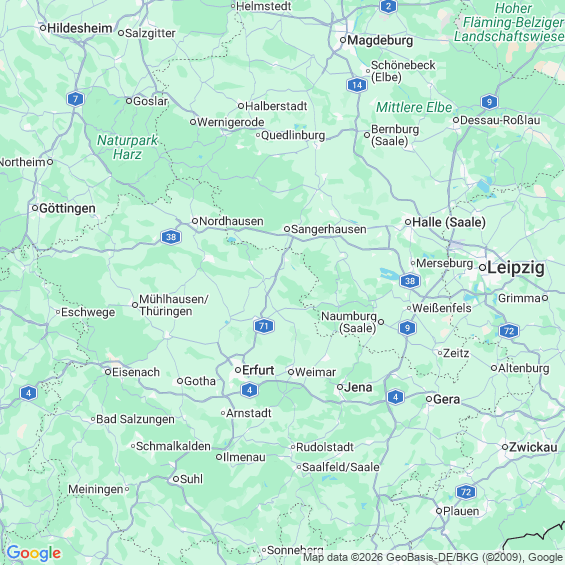This screenshot has width=565, height=565.
Task: Click the A 9 shield near Dessau-Roßlau
Action: (489, 102)
